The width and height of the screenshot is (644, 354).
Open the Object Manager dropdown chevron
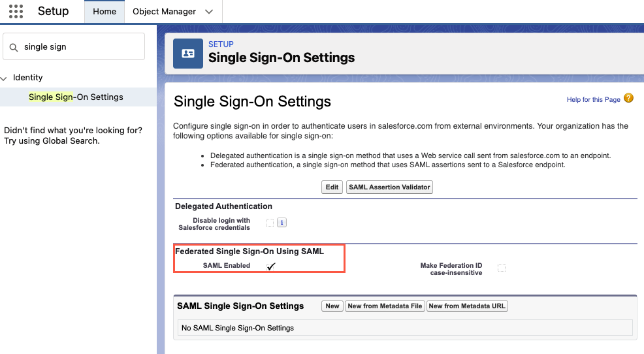click(x=209, y=12)
